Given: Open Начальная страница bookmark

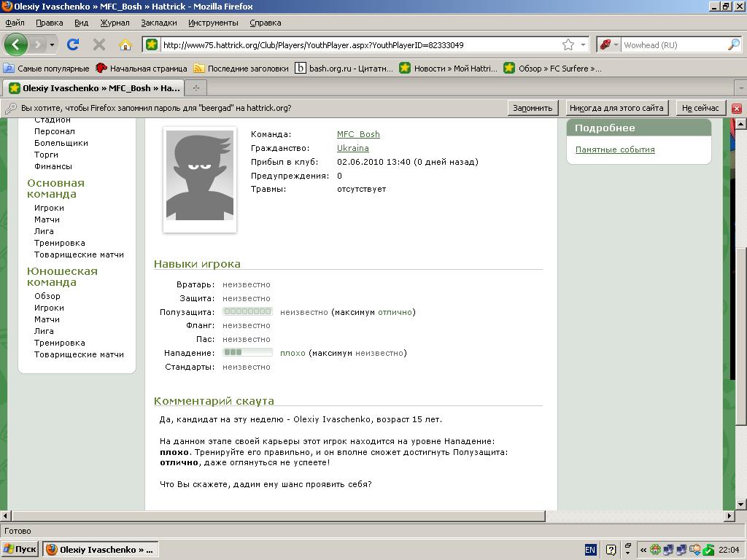Looking at the screenshot, I should click(x=141, y=68).
